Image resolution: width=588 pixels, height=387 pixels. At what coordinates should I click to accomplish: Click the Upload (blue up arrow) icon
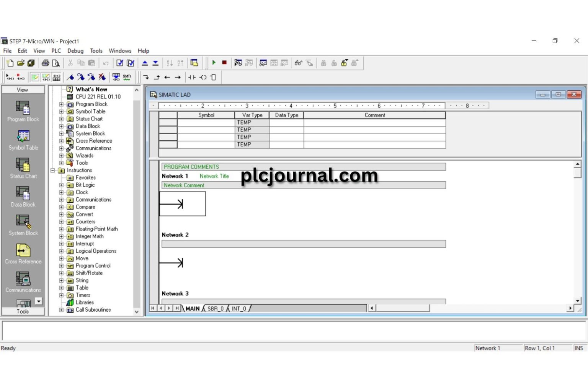click(145, 63)
